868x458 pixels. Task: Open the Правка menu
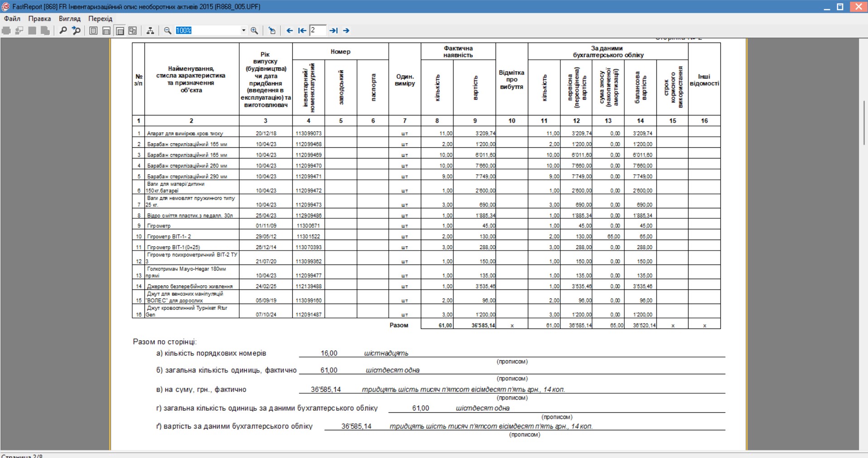[39, 19]
